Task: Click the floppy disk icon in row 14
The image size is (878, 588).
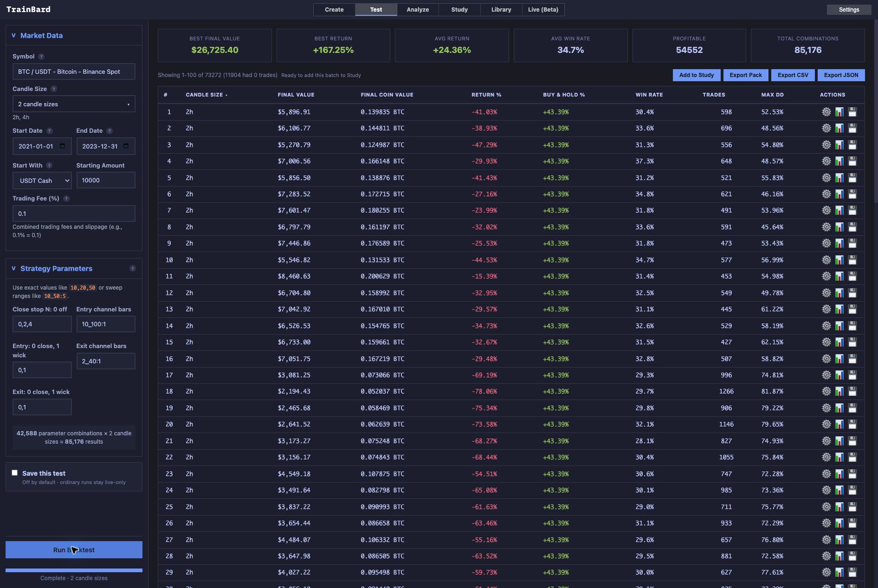Action: click(852, 326)
